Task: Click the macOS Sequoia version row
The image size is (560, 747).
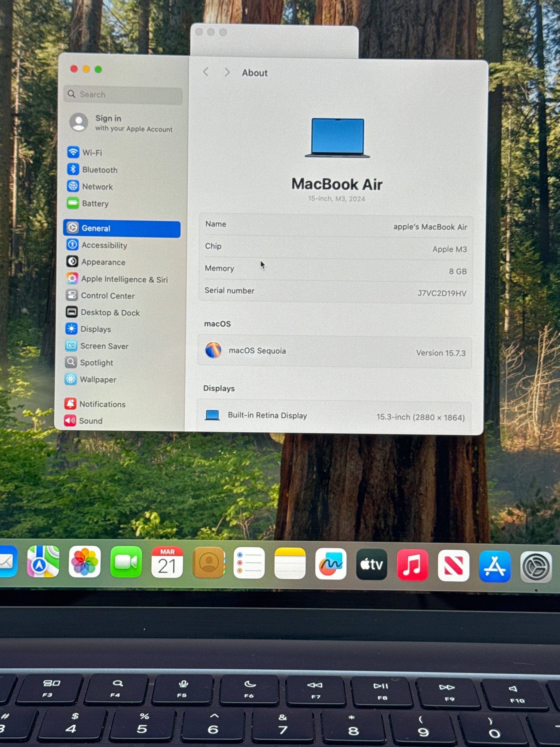Action: (x=334, y=352)
